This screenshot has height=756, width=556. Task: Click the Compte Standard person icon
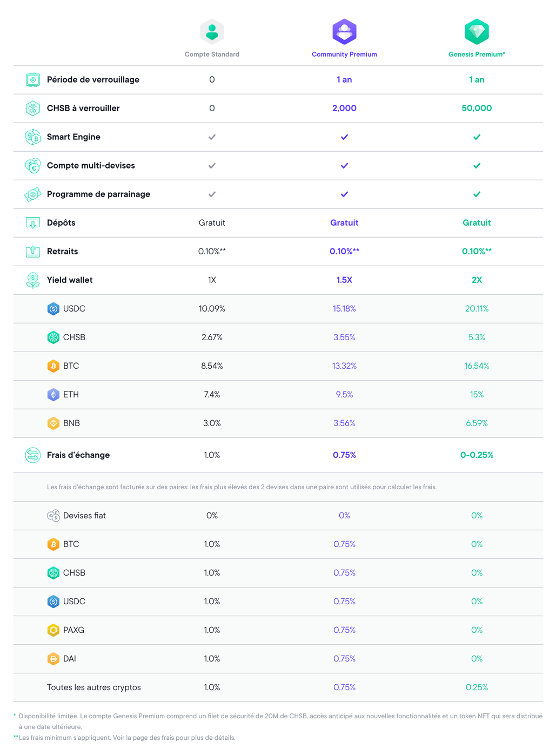pyautogui.click(x=212, y=32)
